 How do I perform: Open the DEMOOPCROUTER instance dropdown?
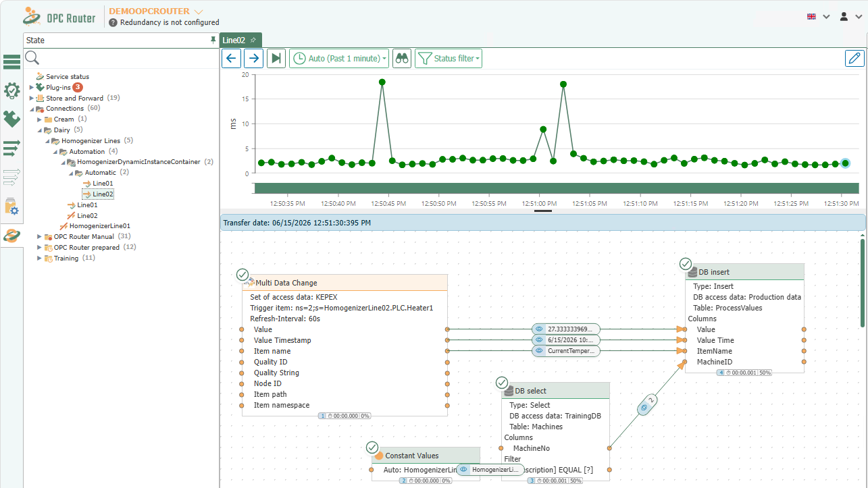point(198,11)
